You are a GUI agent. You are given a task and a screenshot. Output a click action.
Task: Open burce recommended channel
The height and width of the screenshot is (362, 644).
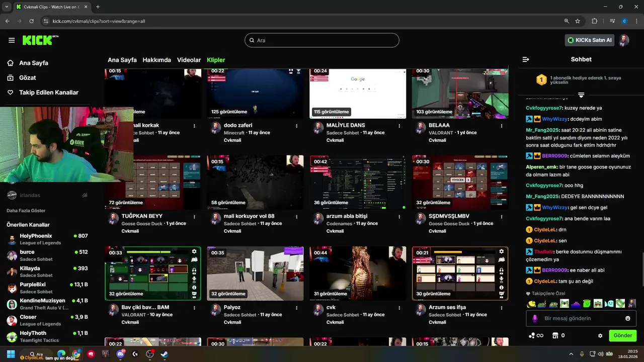(47, 255)
